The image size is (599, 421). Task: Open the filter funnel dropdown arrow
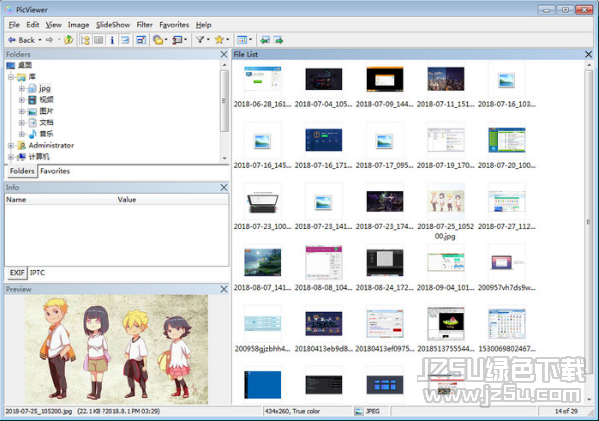tap(208, 40)
